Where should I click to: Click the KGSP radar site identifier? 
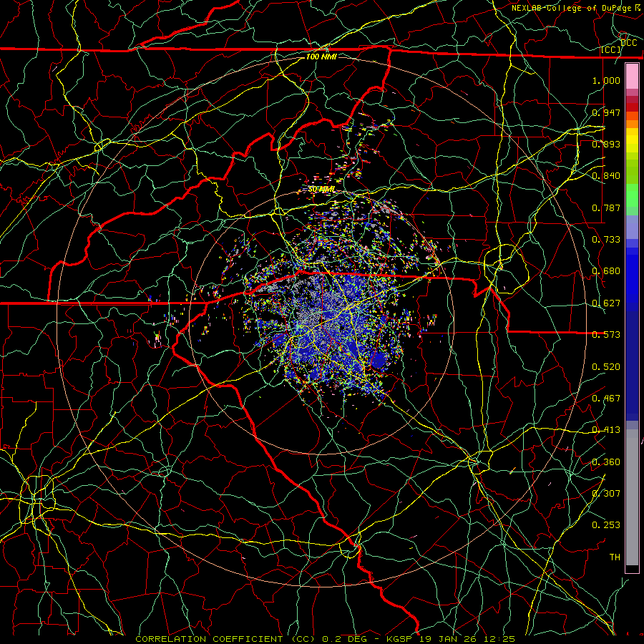click(400, 639)
